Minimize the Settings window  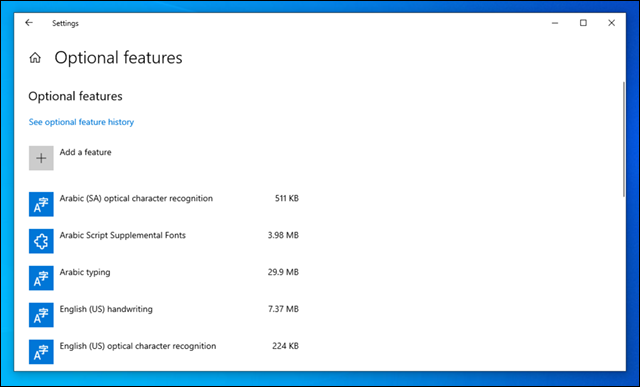(x=555, y=23)
